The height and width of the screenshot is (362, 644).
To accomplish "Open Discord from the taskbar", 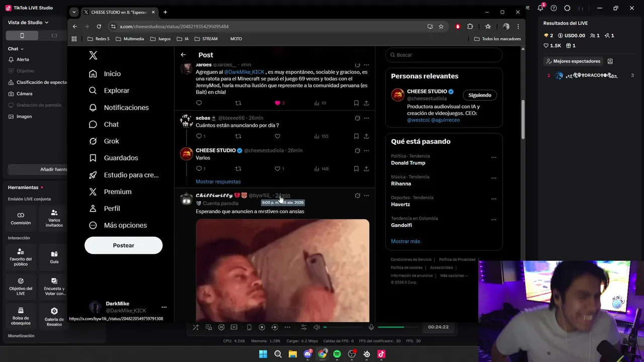I will point(307,354).
